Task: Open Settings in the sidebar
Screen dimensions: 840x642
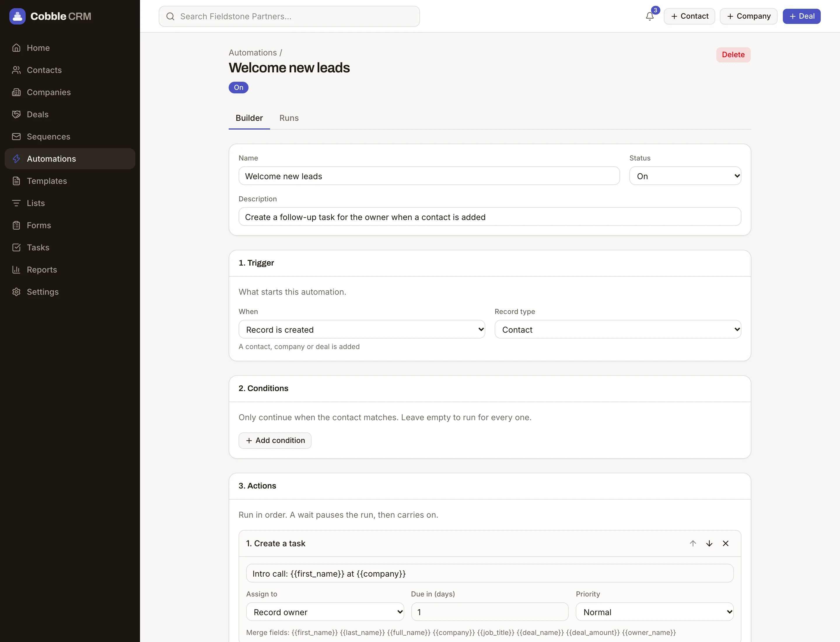Action: (x=70, y=292)
